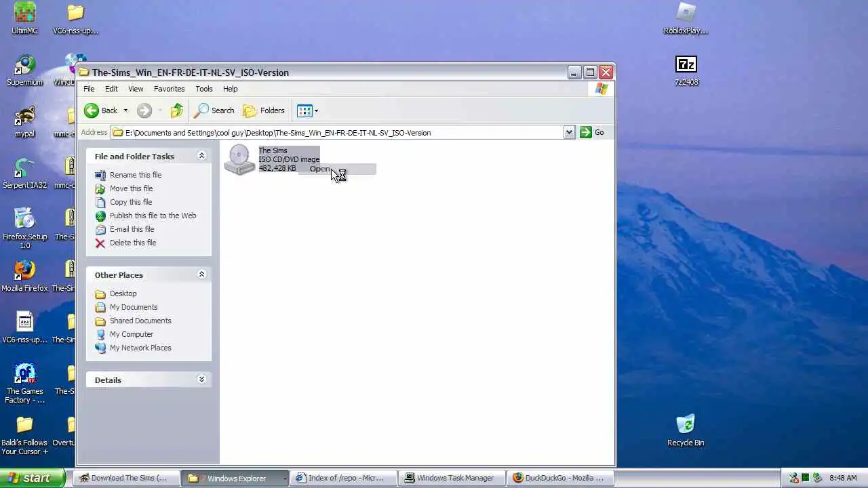
Task: Click the Views toolbar icon
Action: point(304,110)
